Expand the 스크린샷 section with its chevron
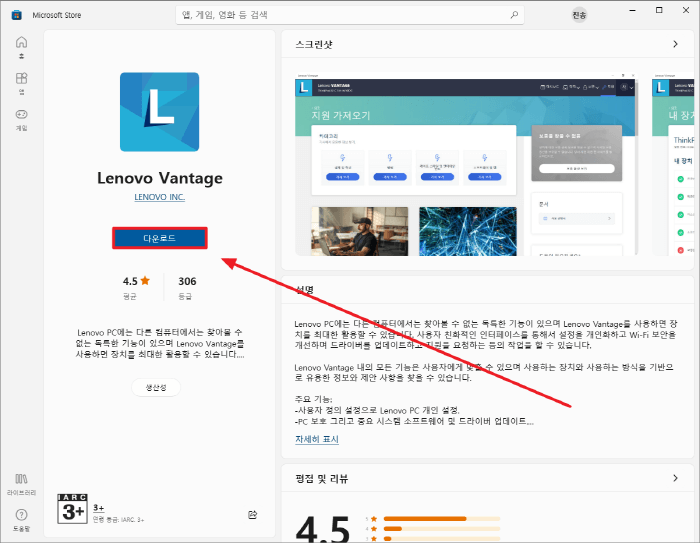 pos(675,44)
